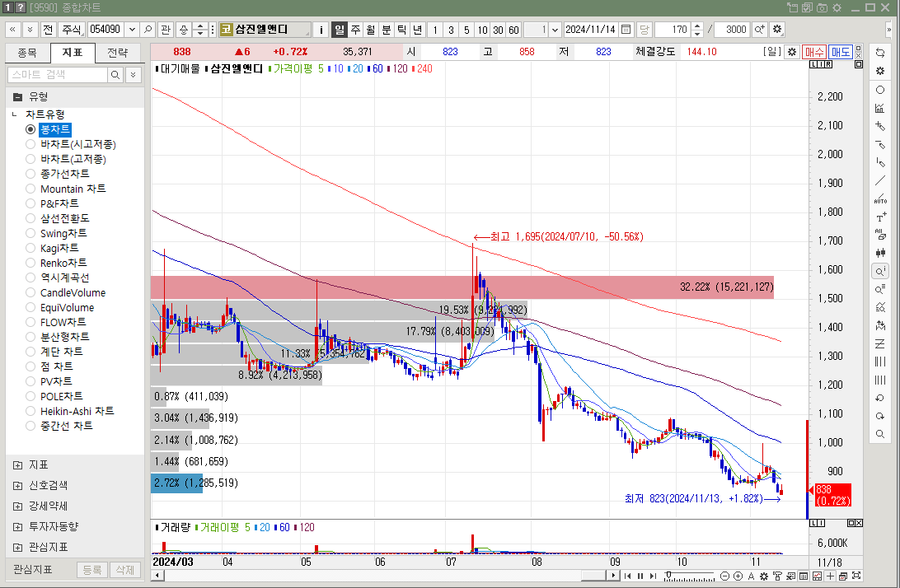The image size is (900, 588).
Task: Expand the 지표 tree section
Action: click(18, 464)
